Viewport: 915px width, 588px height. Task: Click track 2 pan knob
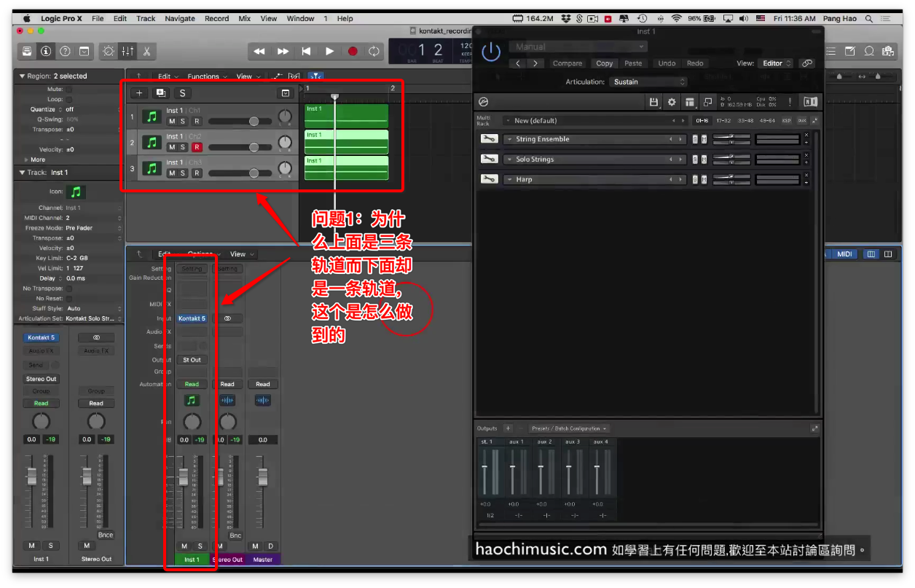285,143
